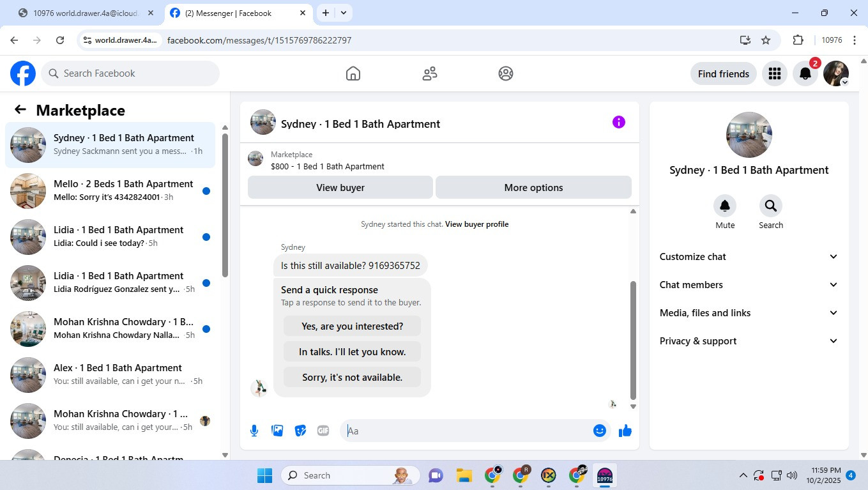Expand the Customize chat section

pyautogui.click(x=749, y=257)
